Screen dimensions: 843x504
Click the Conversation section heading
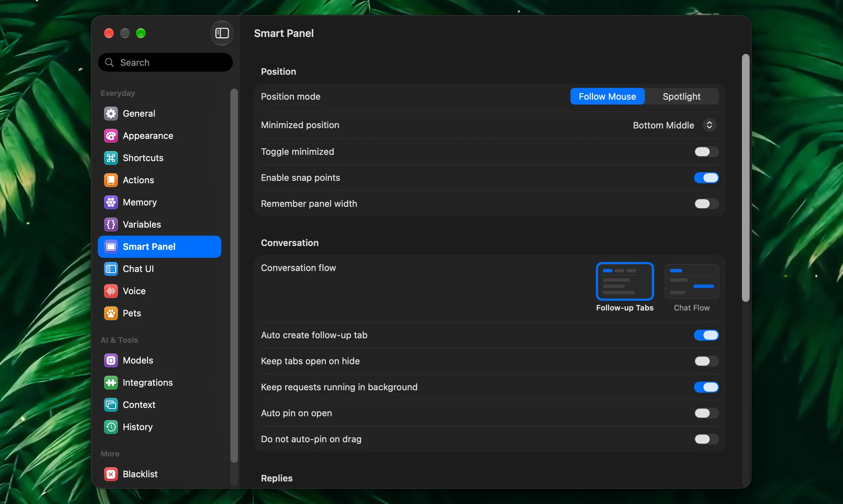290,243
